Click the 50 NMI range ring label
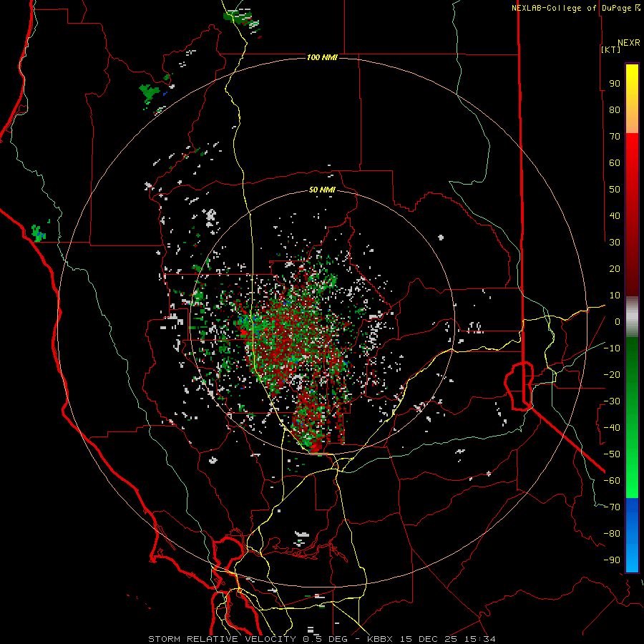 tap(322, 190)
